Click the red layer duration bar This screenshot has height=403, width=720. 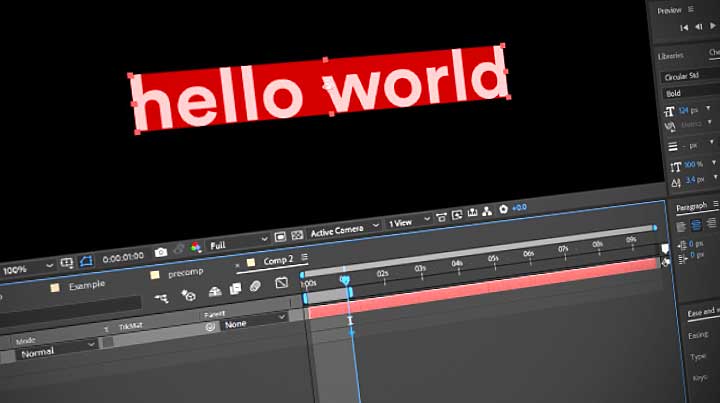tap(482, 287)
